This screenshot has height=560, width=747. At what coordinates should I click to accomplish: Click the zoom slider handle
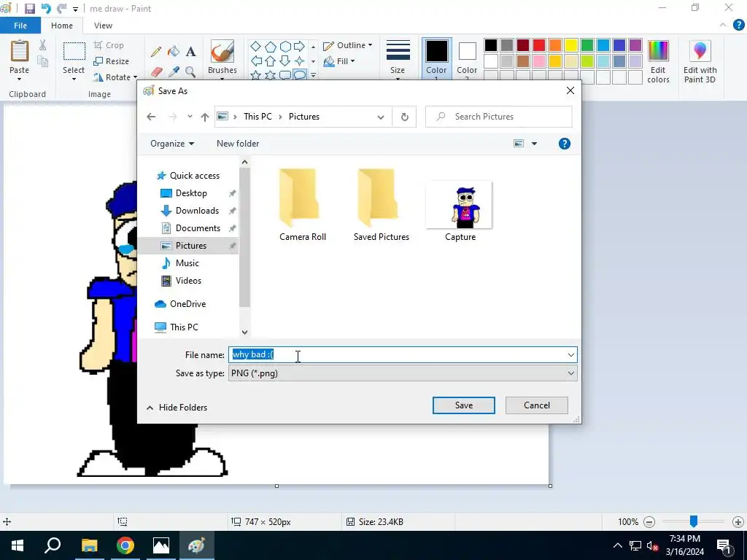coord(694,521)
